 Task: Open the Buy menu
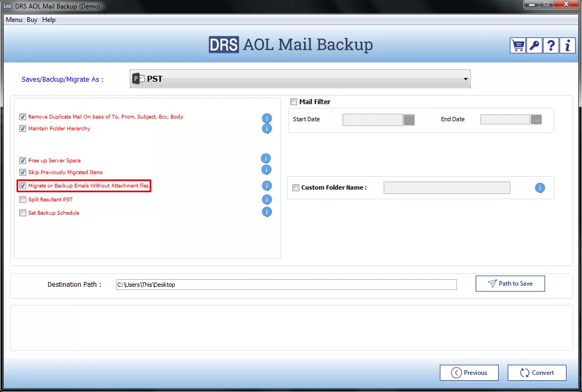click(x=32, y=20)
